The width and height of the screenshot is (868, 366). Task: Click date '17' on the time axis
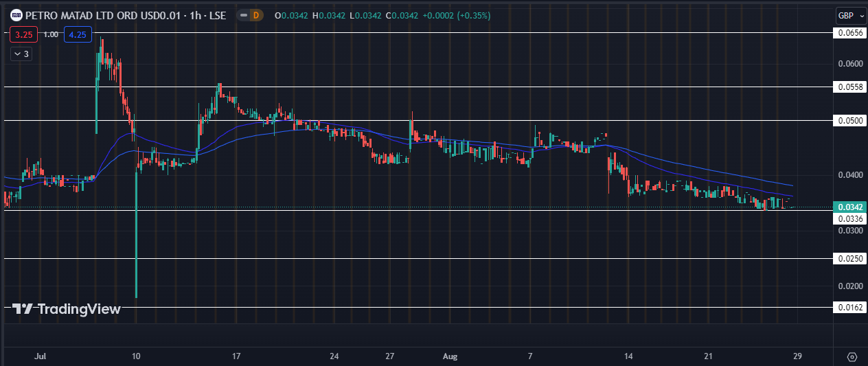(236, 356)
